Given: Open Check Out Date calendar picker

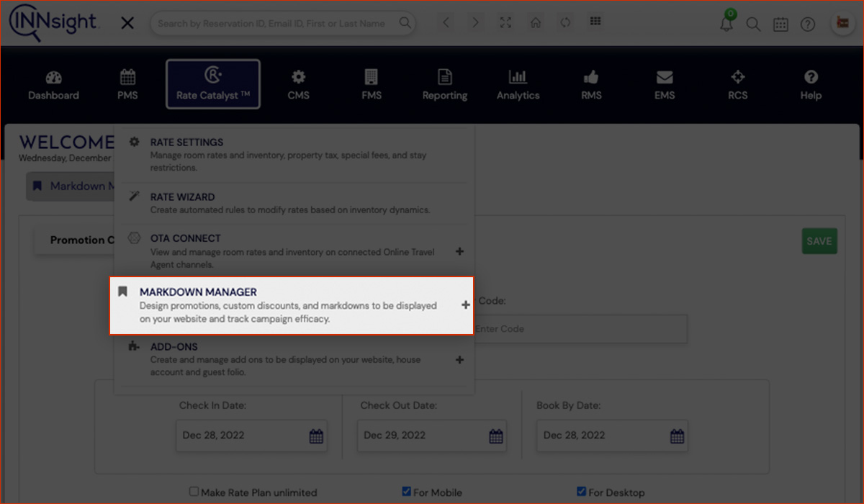Looking at the screenshot, I should click(x=496, y=436).
